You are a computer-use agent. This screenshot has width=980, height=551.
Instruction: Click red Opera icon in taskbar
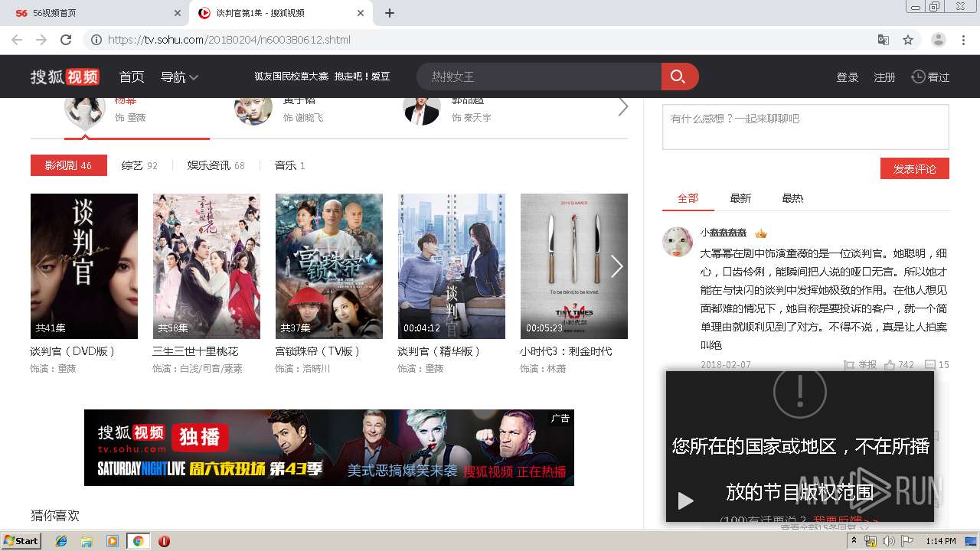[164, 541]
